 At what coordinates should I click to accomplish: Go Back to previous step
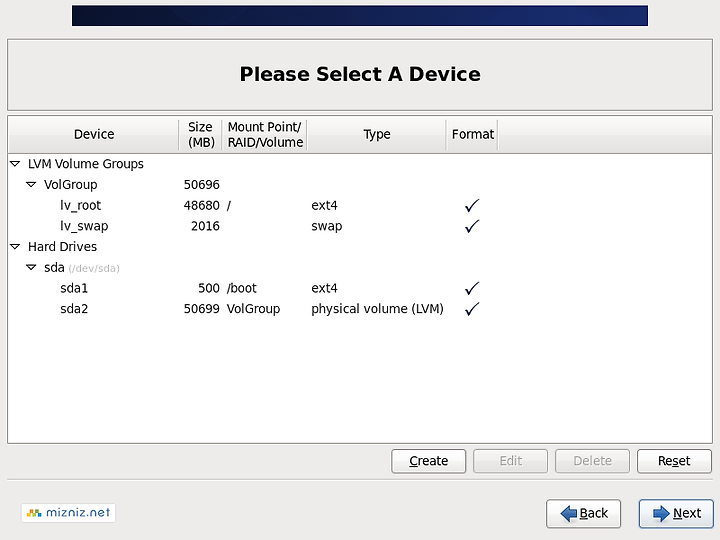point(583,513)
